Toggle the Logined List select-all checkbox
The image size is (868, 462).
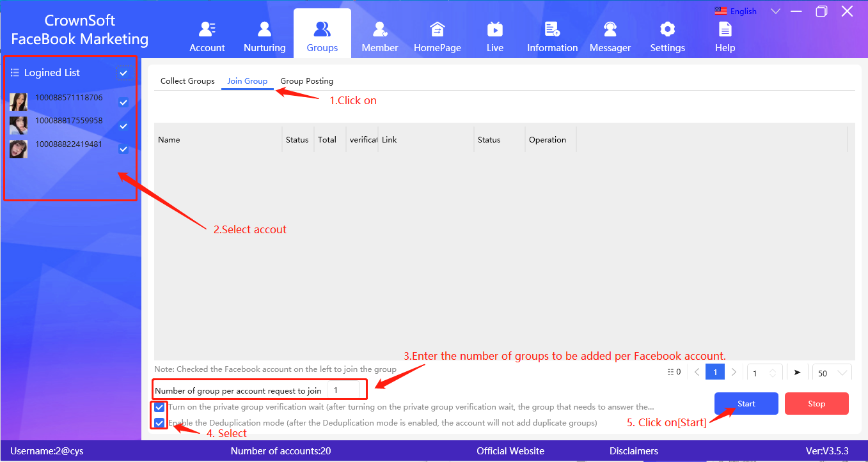123,73
